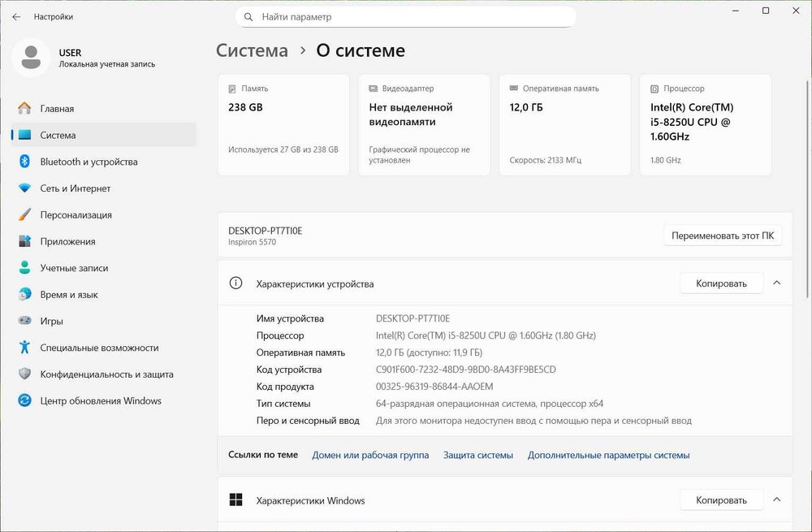Click the Оперативная память chip icon
812x532 pixels.
[514, 89]
